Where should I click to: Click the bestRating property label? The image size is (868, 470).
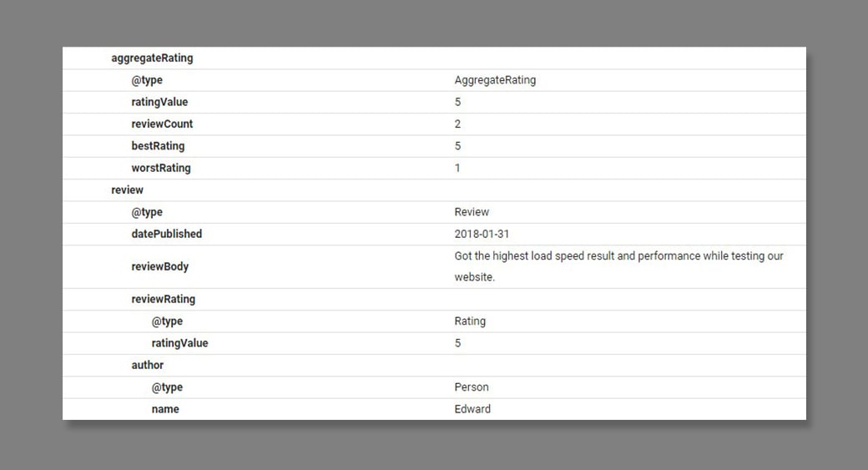(x=158, y=146)
